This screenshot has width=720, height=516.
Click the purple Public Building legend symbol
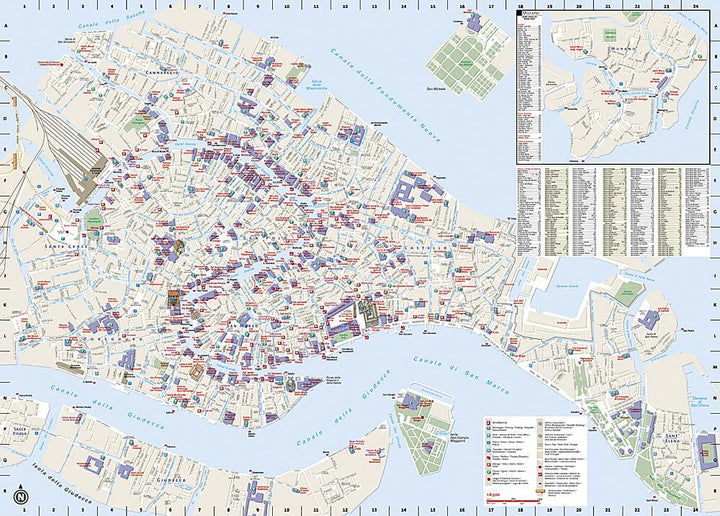540,424
